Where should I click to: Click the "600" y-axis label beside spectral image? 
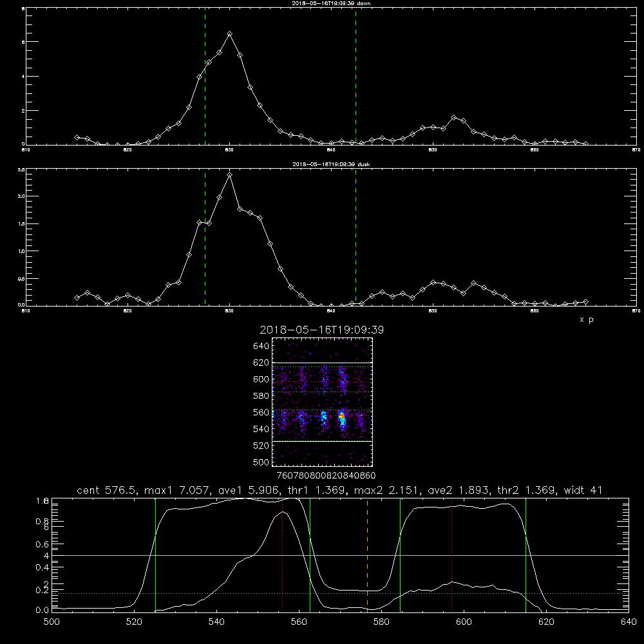[x=261, y=379]
